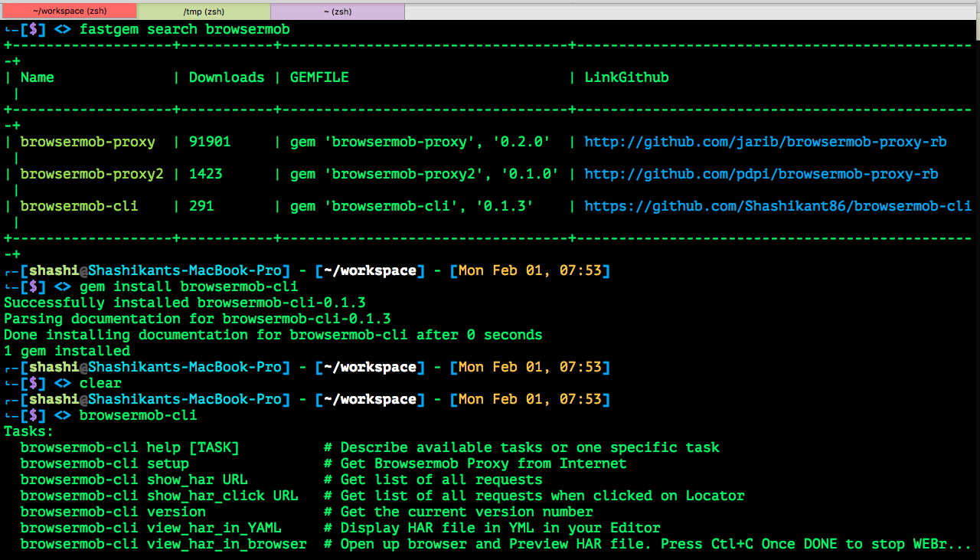Click gem 'browsermob-cli', '0.1.3' text
The image size is (980, 560).
[x=412, y=206]
